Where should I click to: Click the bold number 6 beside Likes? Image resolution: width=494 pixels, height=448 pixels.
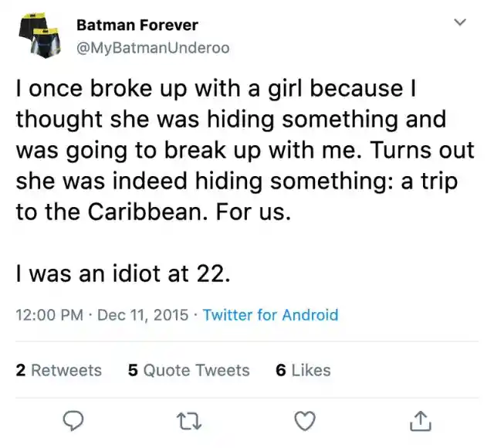(x=281, y=370)
